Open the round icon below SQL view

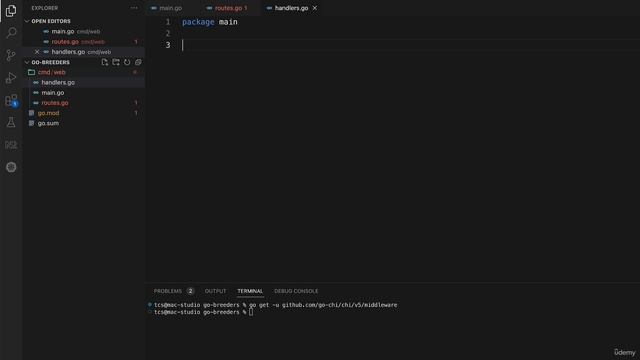(11, 167)
